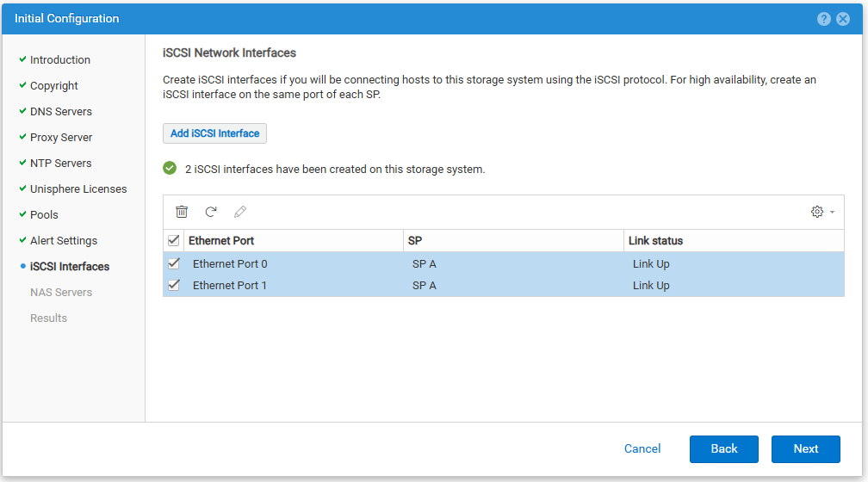
Task: Click the green success status icon
Action: pyautogui.click(x=170, y=168)
